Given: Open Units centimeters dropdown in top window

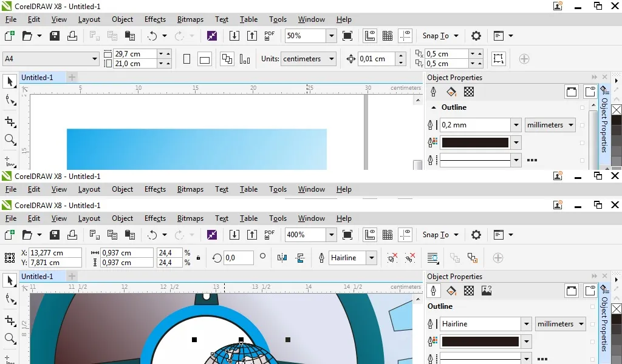Looking at the screenshot, I should coord(332,59).
